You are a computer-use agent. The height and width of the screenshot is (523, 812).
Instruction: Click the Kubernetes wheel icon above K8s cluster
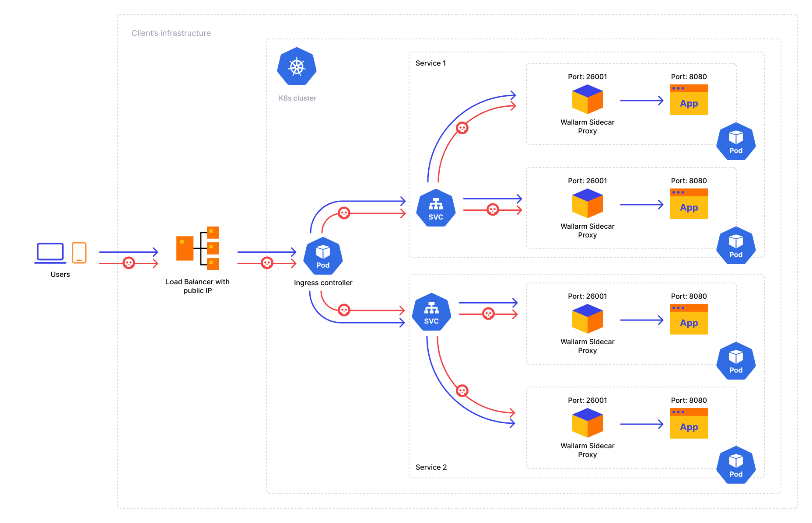tap(297, 66)
